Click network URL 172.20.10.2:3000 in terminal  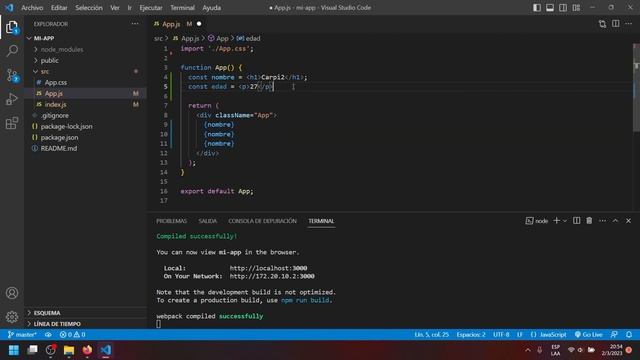tap(272, 276)
